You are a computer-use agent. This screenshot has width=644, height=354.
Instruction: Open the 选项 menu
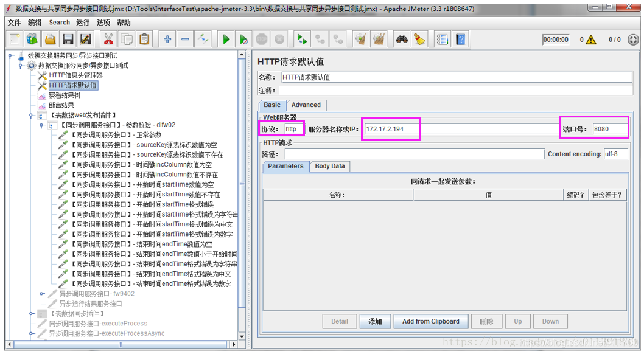click(103, 23)
